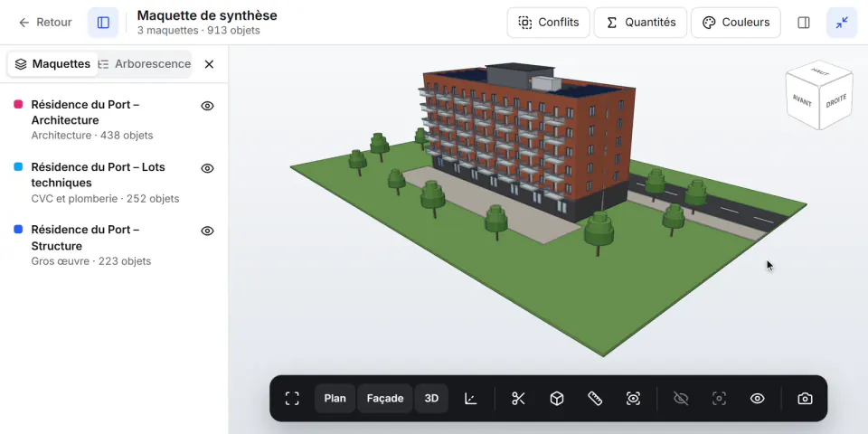Click the show-all eye icon in toolbar
Viewport: 868px width, 434px height.
[758, 399]
